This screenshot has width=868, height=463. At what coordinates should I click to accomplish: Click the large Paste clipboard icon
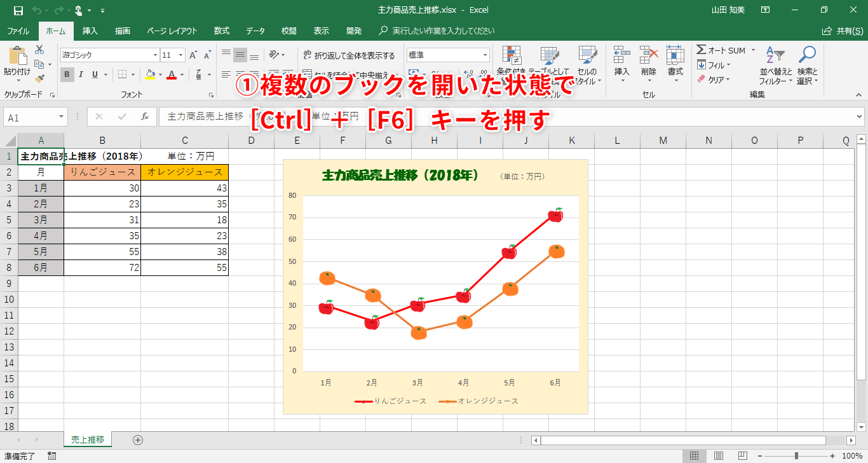(17, 55)
